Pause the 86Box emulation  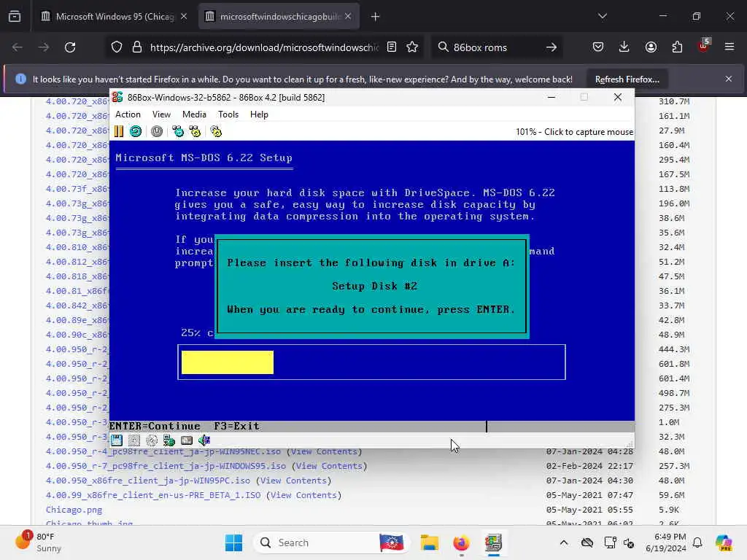[x=119, y=131]
